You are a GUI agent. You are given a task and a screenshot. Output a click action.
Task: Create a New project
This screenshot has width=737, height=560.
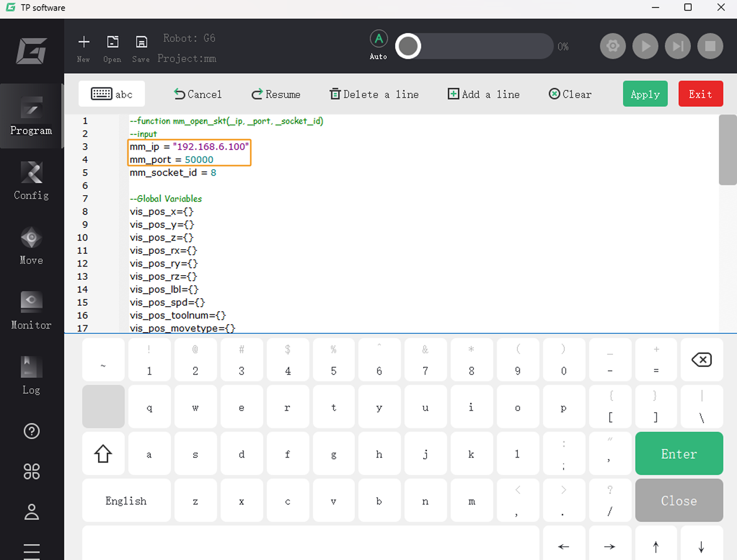coord(84,48)
